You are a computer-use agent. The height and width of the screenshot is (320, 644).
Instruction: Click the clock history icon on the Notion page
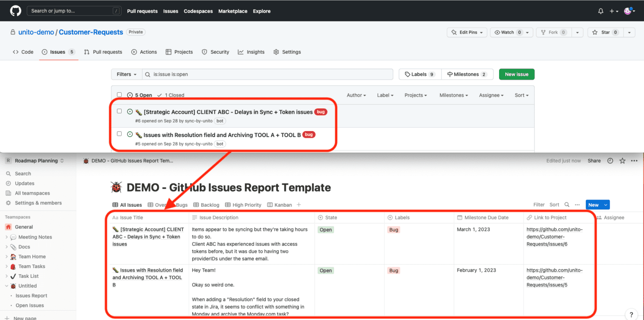click(610, 160)
